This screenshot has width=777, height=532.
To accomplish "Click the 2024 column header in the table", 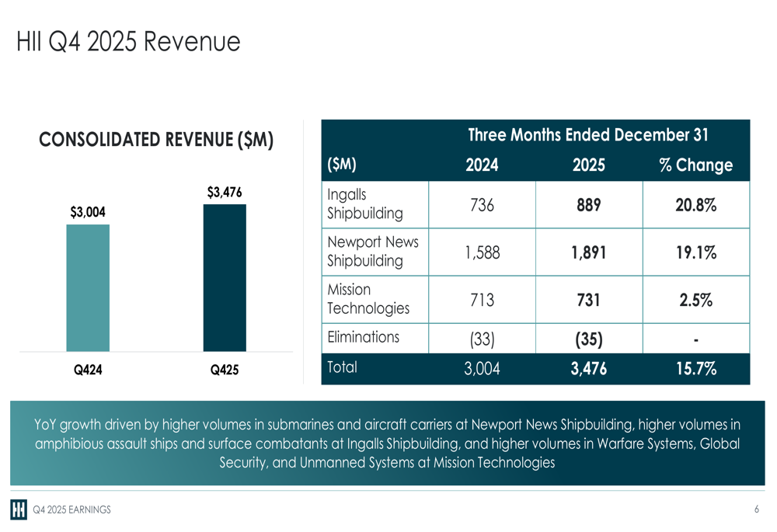I will coord(482,165).
